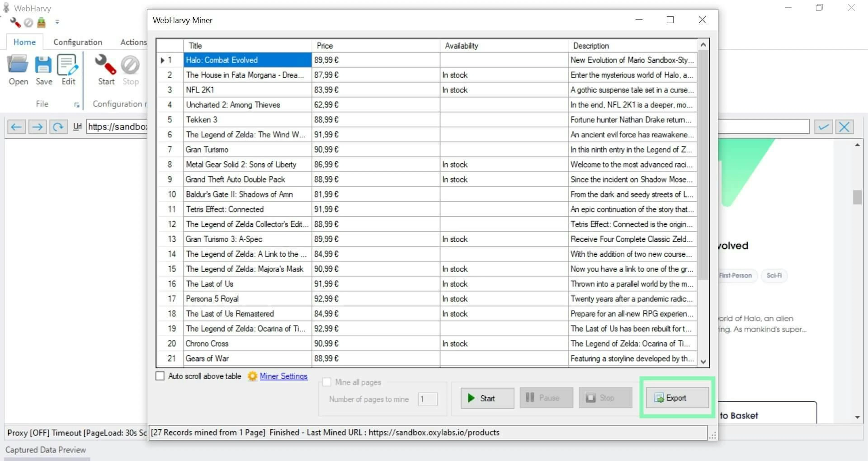Switch to the Home ribbon tab
The height and width of the screenshot is (461, 868).
(x=24, y=42)
